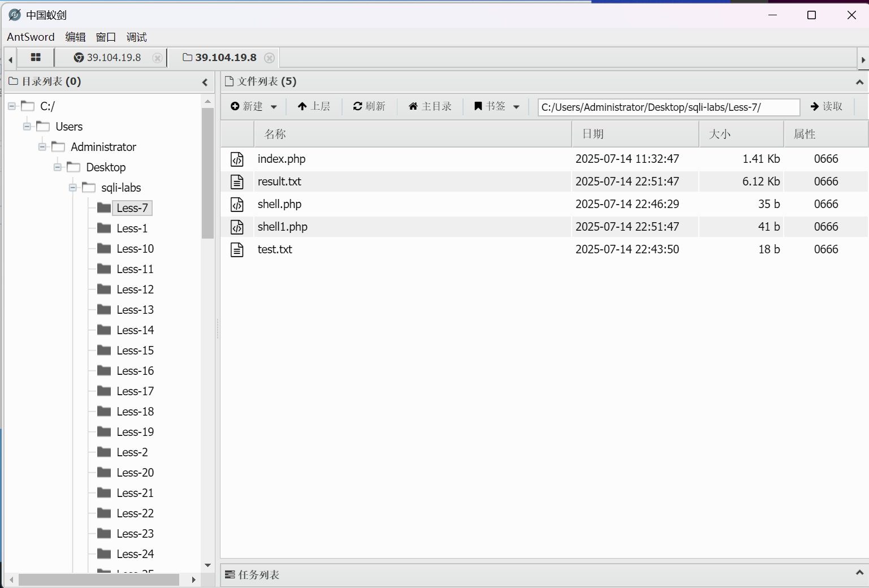Screen dimensions: 869x588
Task: Open the Less-12 folder icon
Action: pos(104,289)
